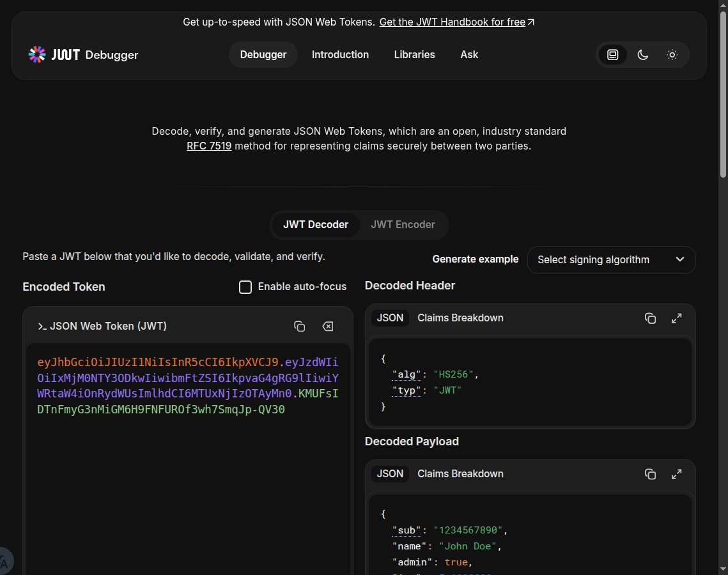Copy the decoded header JSON
The height and width of the screenshot is (575, 728).
click(650, 318)
